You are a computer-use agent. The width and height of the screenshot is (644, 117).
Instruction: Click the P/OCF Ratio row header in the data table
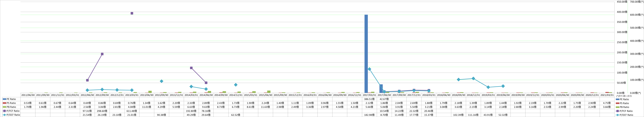[x=11, y=115]
